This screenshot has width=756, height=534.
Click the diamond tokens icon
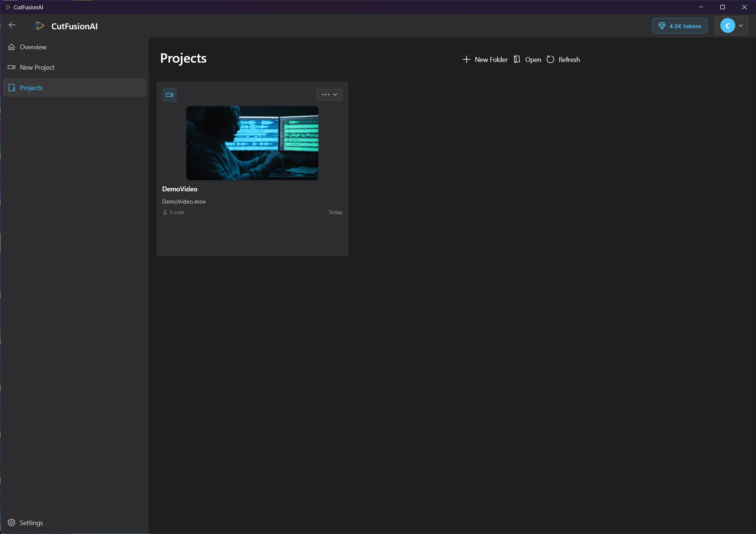click(662, 26)
